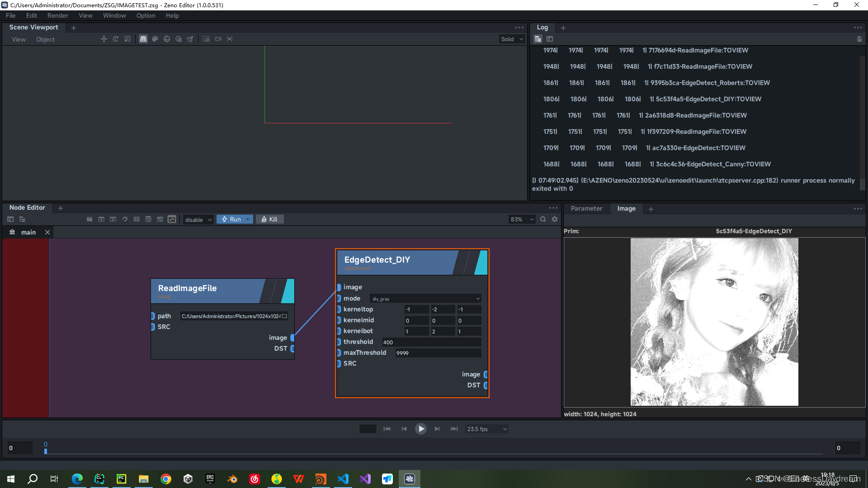The height and width of the screenshot is (488, 868).
Task: Select the Move tool in the viewport toolbar
Action: (x=104, y=39)
